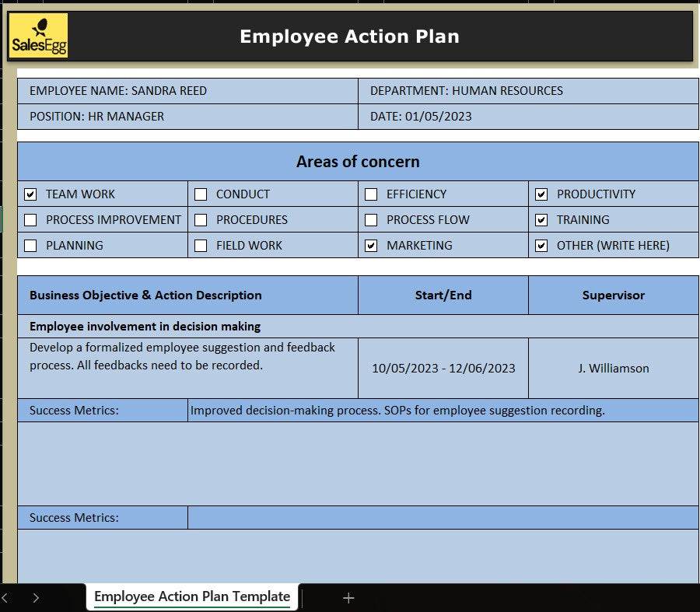Check the FIELD WORK checkbox
Viewport: 700px width, 612px height.
point(201,246)
